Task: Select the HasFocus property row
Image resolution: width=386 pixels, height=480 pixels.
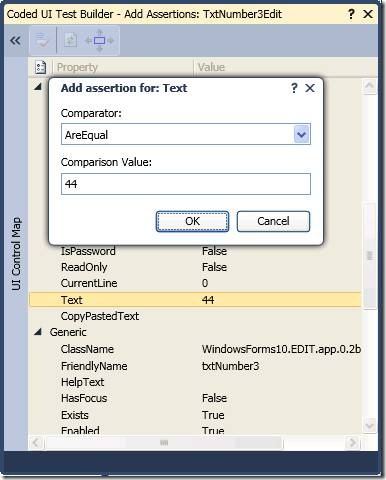Action: coord(195,398)
